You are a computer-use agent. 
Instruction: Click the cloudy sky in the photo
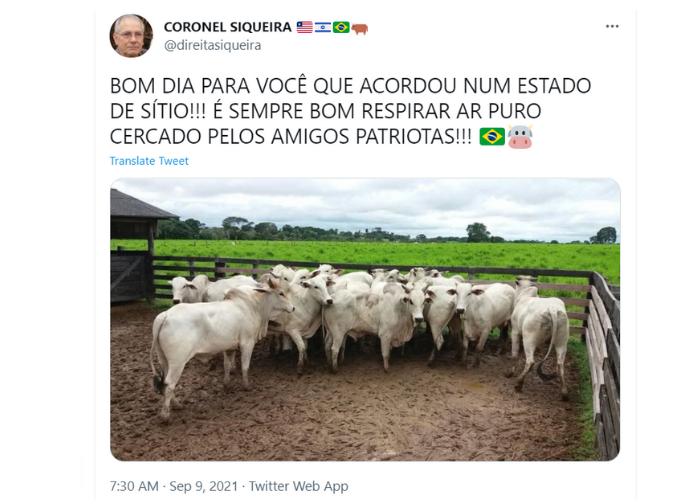366,203
